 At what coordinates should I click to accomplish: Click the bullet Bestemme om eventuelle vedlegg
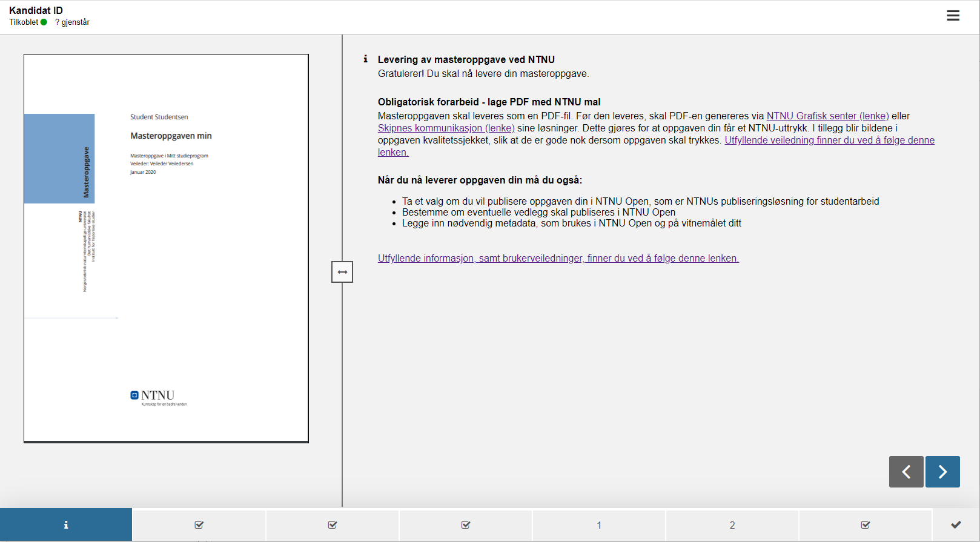pos(538,212)
